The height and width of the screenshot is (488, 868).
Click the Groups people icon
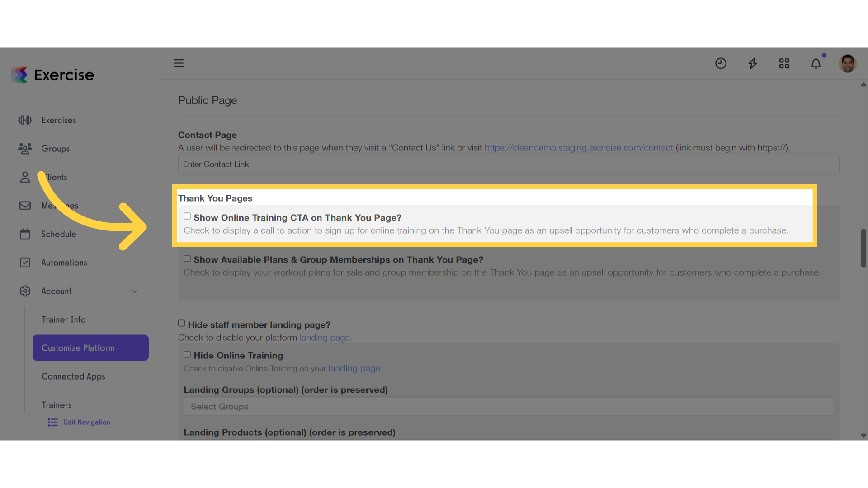[x=25, y=149]
